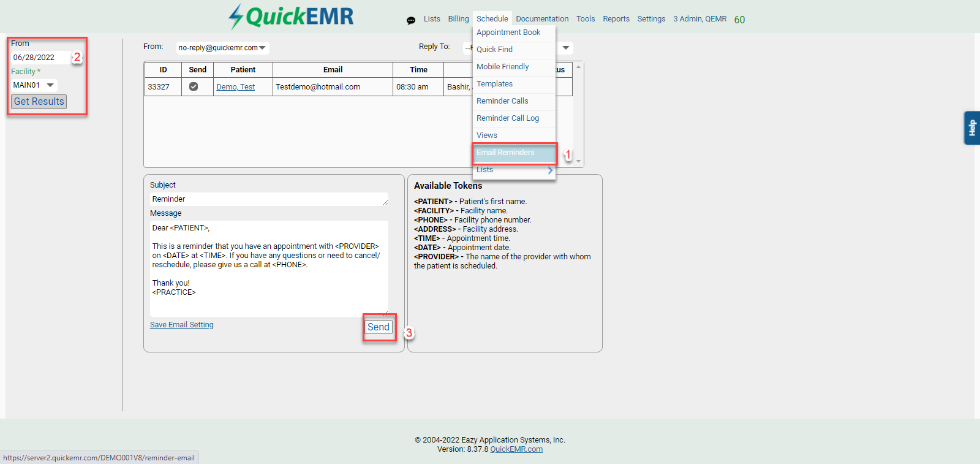Screen dimensions: 980x464
Task: Open the From email address dropdown
Action: [222, 48]
